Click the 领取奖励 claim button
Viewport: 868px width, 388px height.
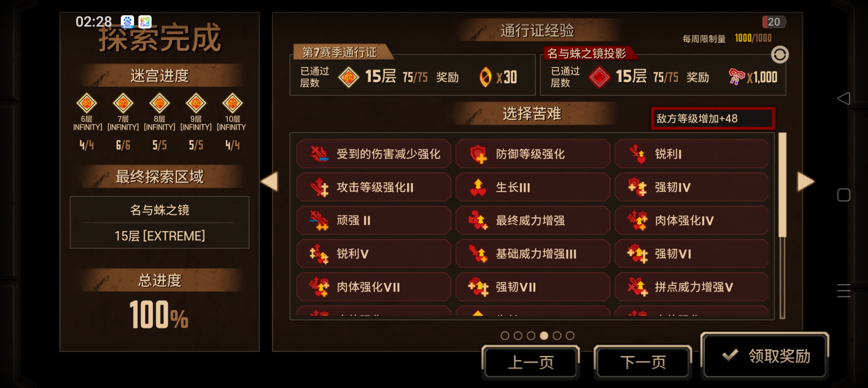[765, 356]
